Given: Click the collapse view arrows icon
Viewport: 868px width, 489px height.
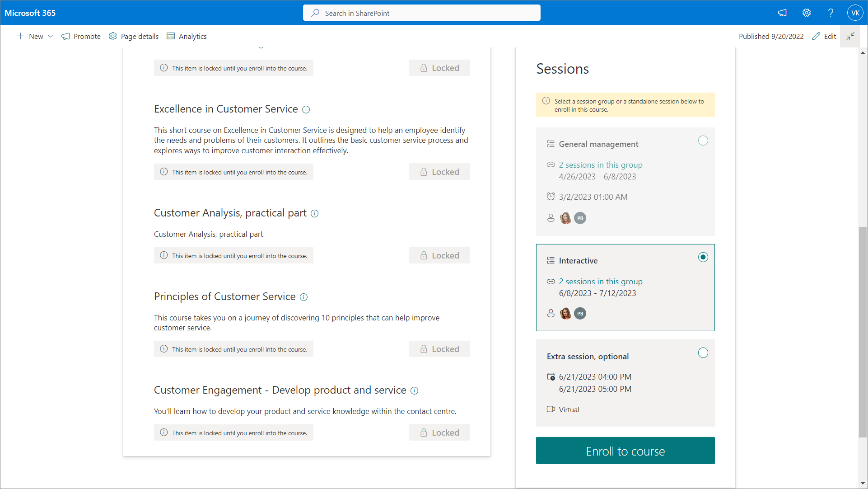Looking at the screenshot, I should coord(850,36).
